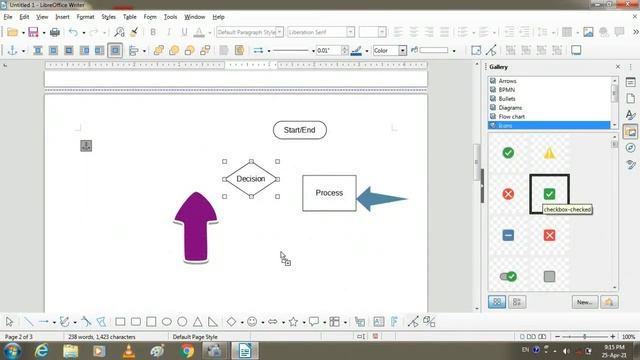Select the Rectangle drawing tool
The width and height of the screenshot is (640, 360).
click(x=120, y=322)
